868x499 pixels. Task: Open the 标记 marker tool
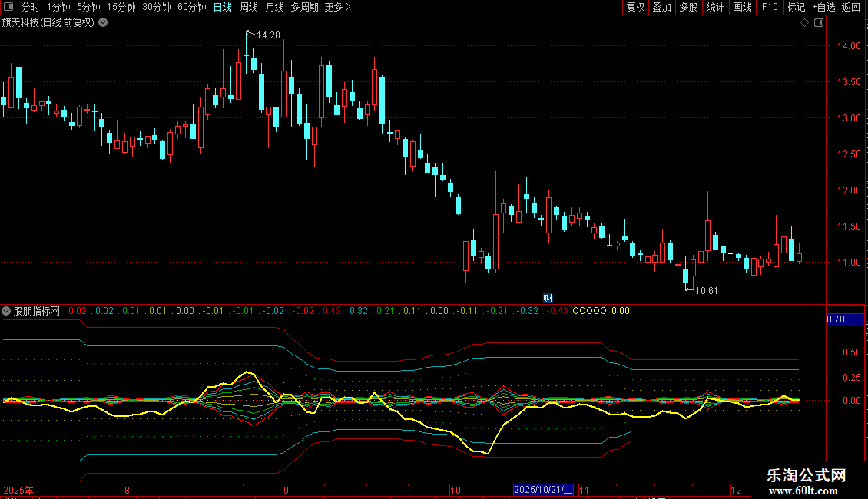(796, 8)
